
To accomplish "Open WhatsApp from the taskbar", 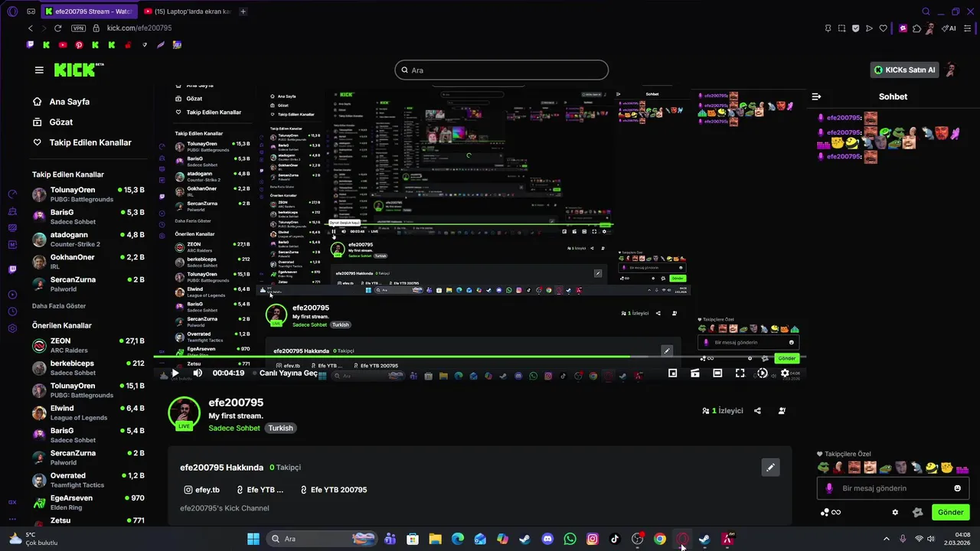I will tap(570, 539).
